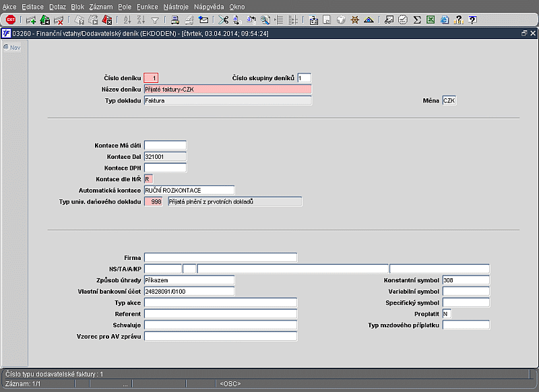
Task: Click the Kontace Má dáti field
Action: [165, 145]
